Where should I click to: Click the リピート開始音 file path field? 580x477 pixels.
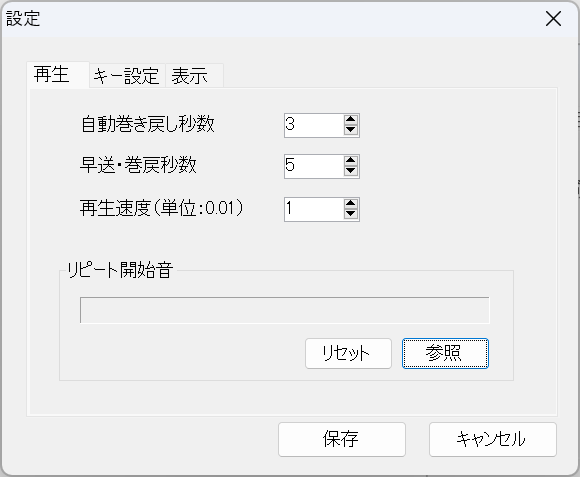tap(285, 310)
